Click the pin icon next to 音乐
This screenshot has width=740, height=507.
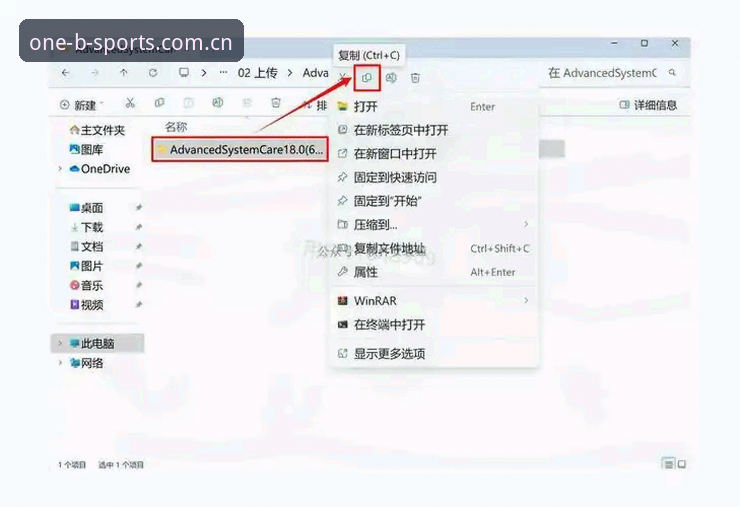(x=139, y=285)
